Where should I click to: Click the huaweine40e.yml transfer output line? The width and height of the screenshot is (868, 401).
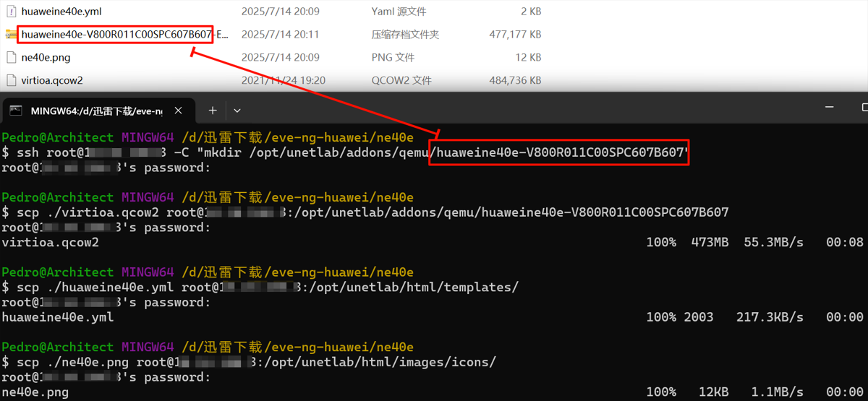coord(433,317)
